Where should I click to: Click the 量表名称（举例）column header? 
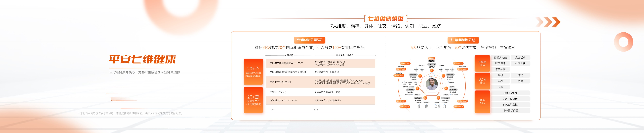345,55
